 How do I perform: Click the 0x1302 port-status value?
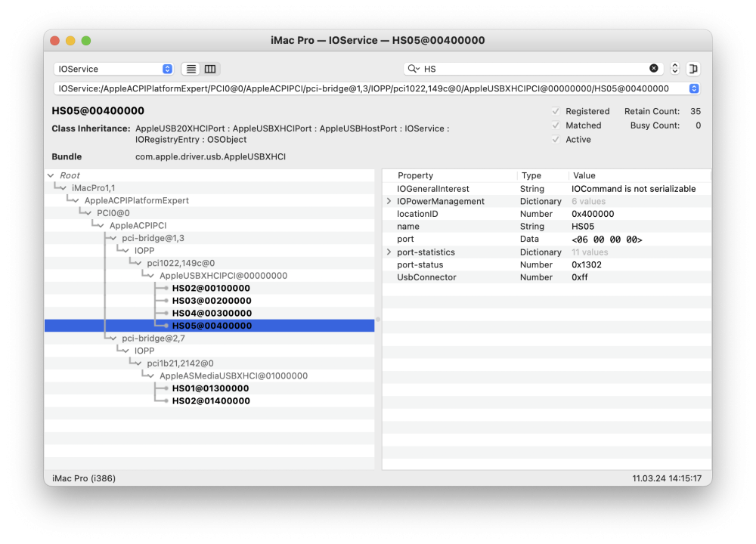pyautogui.click(x=587, y=264)
